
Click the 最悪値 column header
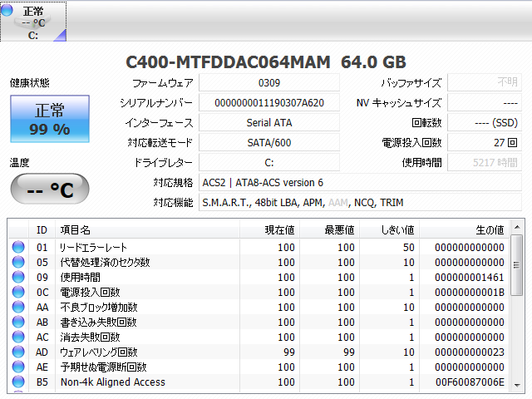[x=329, y=230]
